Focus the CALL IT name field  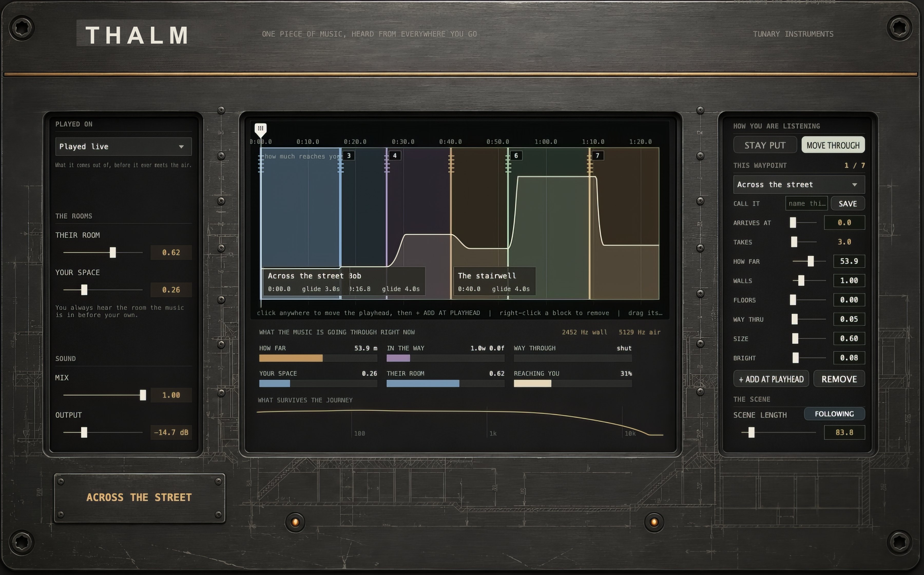(806, 203)
